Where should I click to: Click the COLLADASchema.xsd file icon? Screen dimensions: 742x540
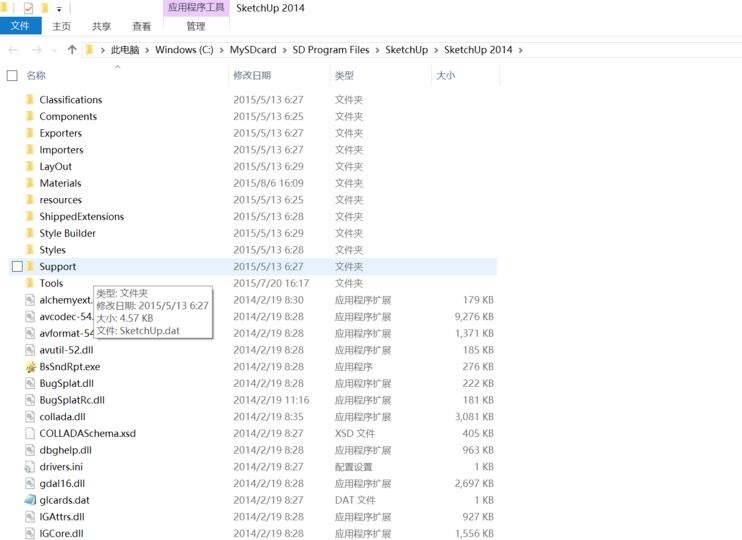(30, 433)
